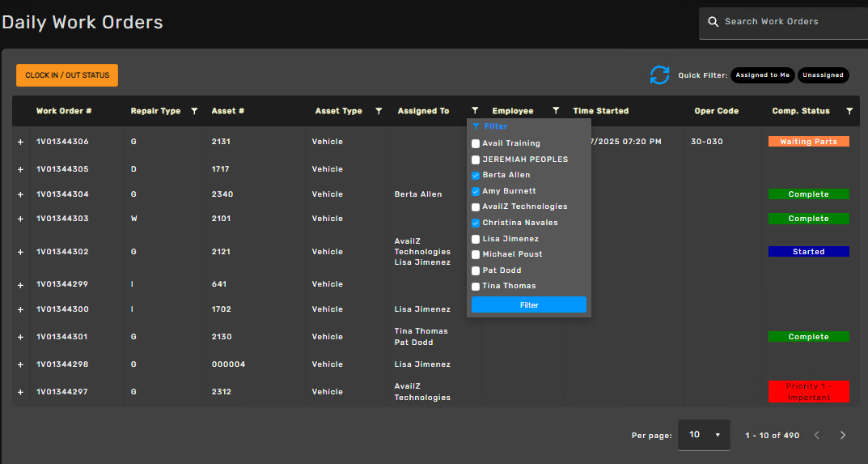
Task: Click the Asset # column header
Action: tap(228, 111)
